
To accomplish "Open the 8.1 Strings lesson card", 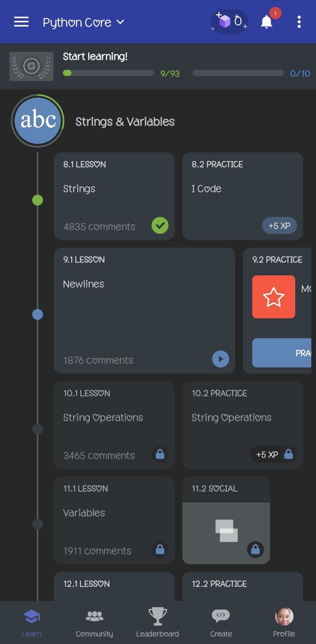I will (114, 196).
